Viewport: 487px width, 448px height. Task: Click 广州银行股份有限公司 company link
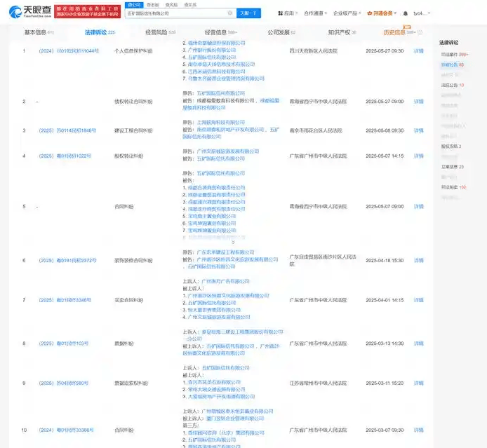pos(212,50)
